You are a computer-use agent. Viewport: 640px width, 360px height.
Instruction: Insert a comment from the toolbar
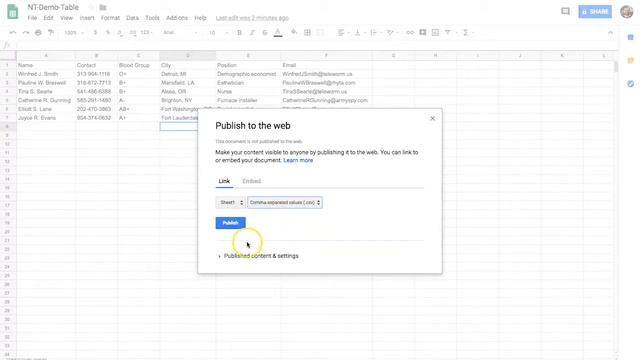click(x=422, y=33)
